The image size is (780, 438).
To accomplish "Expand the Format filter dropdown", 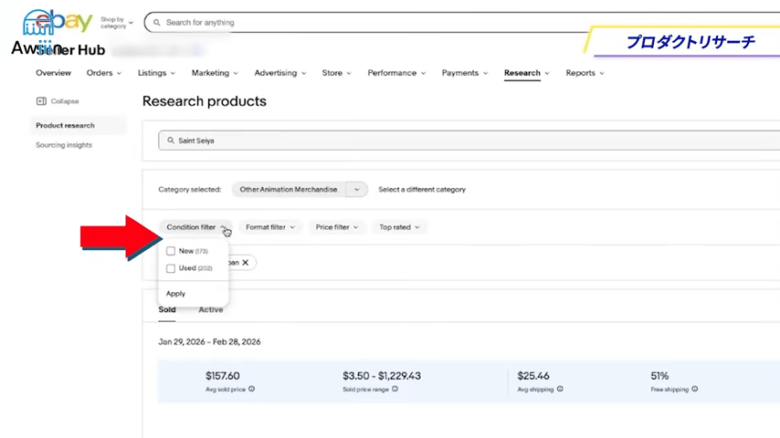I will [270, 227].
